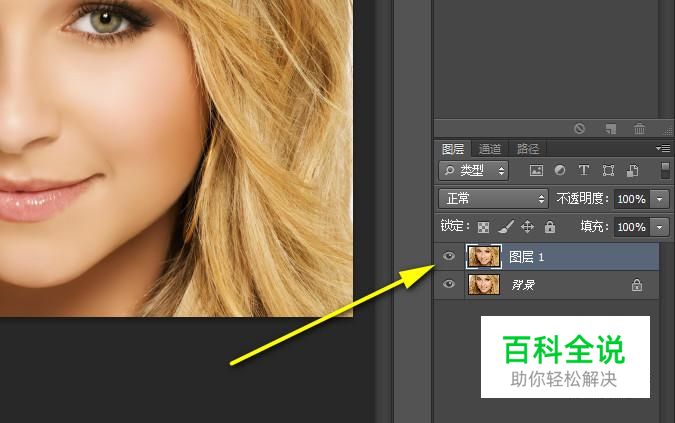Viewport: 675px width, 423px height.
Task: Open the 不透明度 opacity arrow dropdown
Action: (660, 199)
